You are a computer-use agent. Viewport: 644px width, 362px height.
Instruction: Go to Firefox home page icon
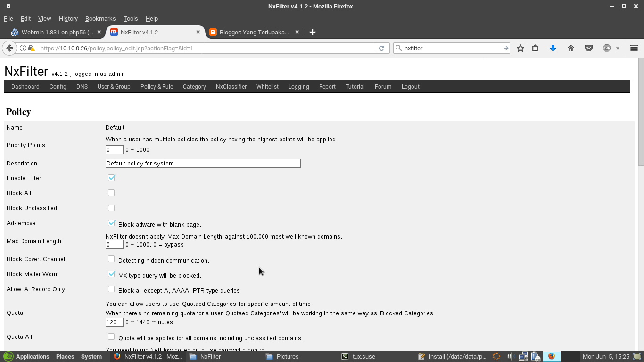click(571, 48)
